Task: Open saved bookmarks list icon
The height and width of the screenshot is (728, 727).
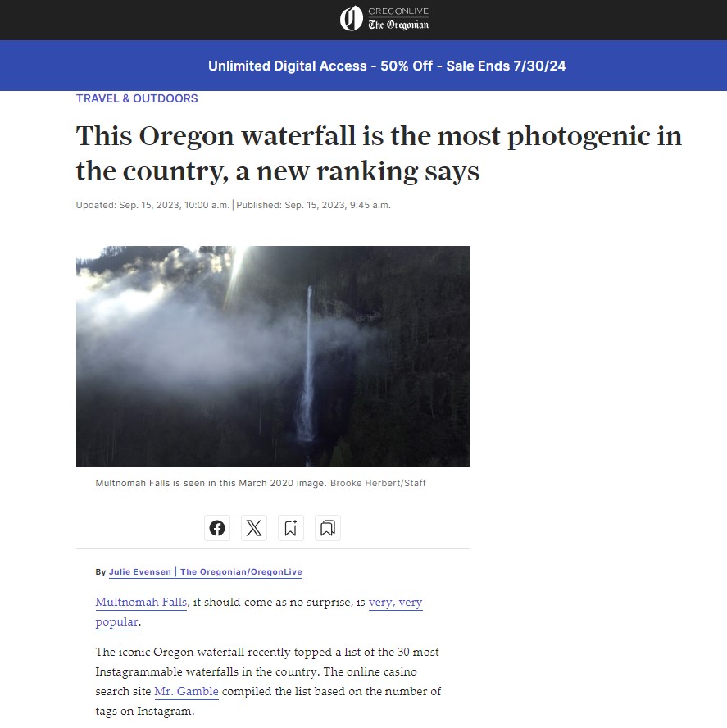Action: pos(328,528)
